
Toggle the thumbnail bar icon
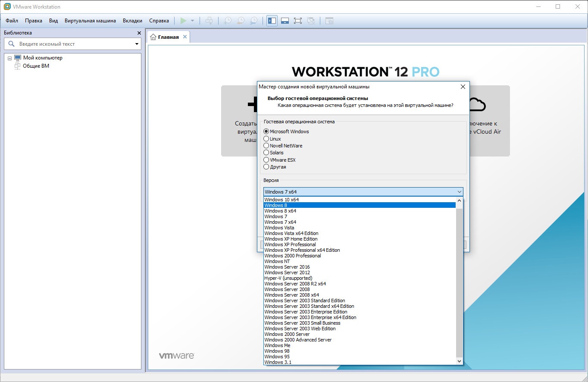[x=285, y=21]
